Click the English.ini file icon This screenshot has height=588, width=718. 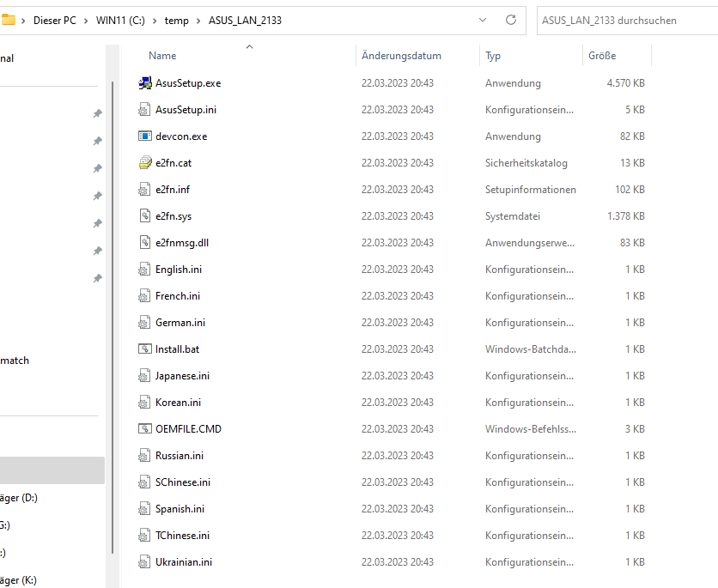click(x=144, y=269)
